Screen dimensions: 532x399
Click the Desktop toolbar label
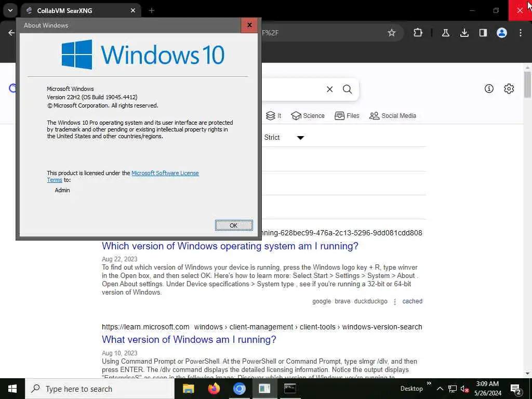(411, 389)
